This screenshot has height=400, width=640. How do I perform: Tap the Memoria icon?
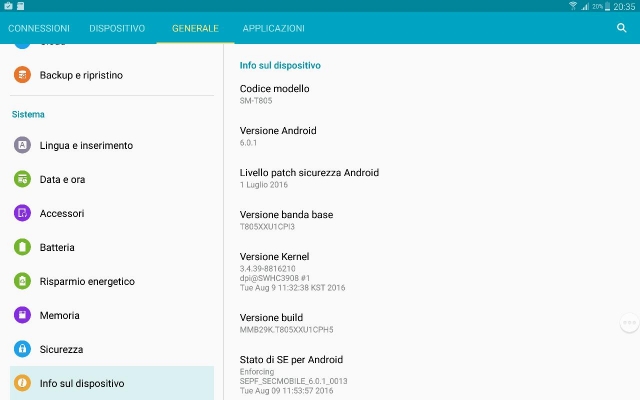point(22,315)
